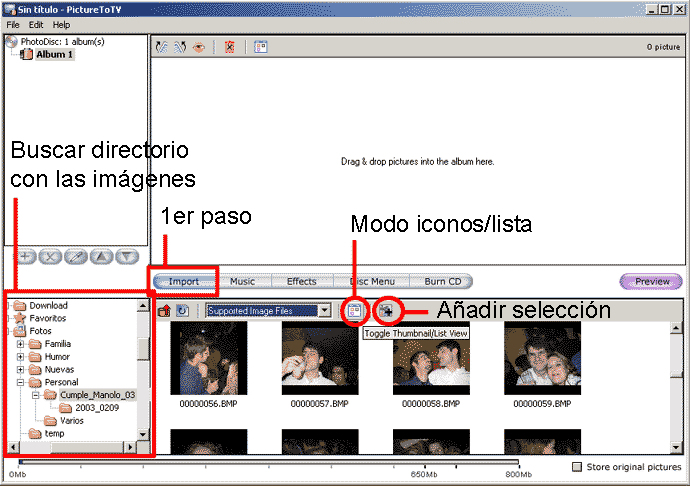Select thumbnail 00000059.BMP
Screen dimensions: 690x486
tap(543, 358)
